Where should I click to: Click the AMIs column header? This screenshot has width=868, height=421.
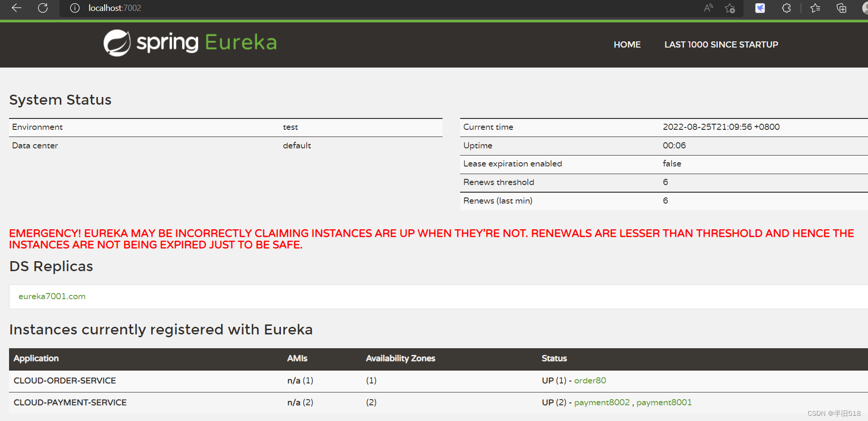297,359
